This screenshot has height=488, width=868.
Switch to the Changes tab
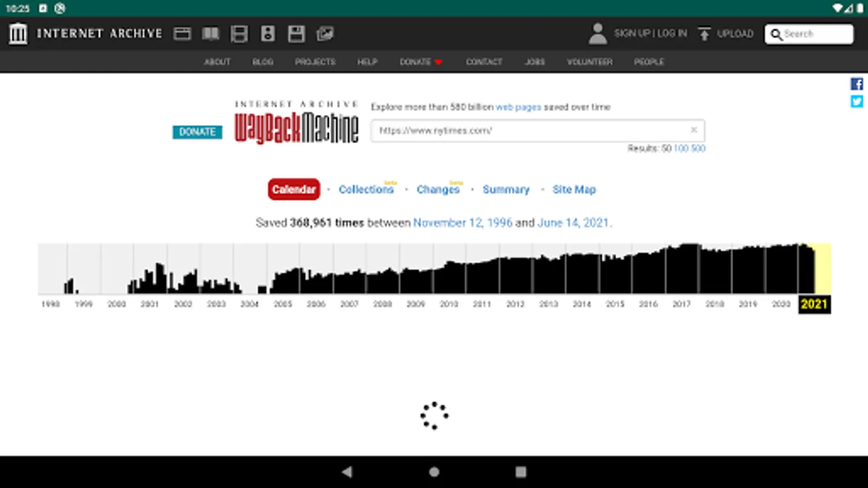tap(438, 189)
